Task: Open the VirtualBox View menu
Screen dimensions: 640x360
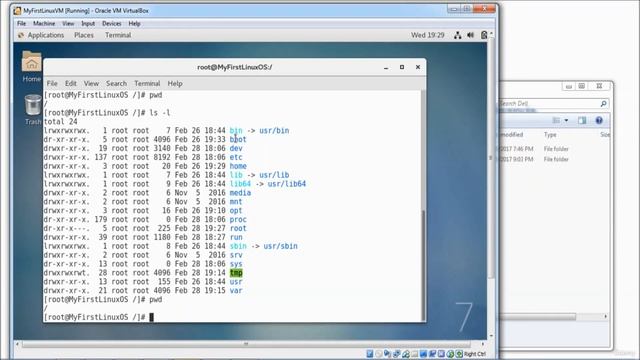Action: tap(68, 24)
